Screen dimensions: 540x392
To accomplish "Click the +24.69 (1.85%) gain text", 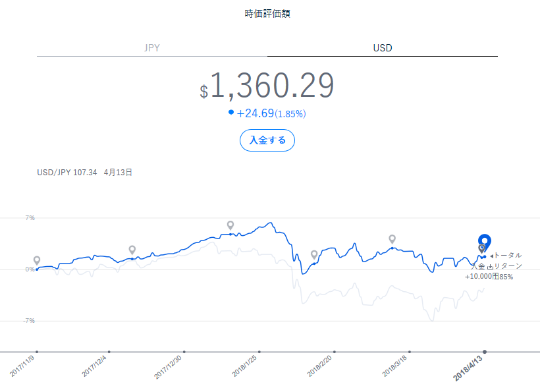I will pyautogui.click(x=271, y=113).
